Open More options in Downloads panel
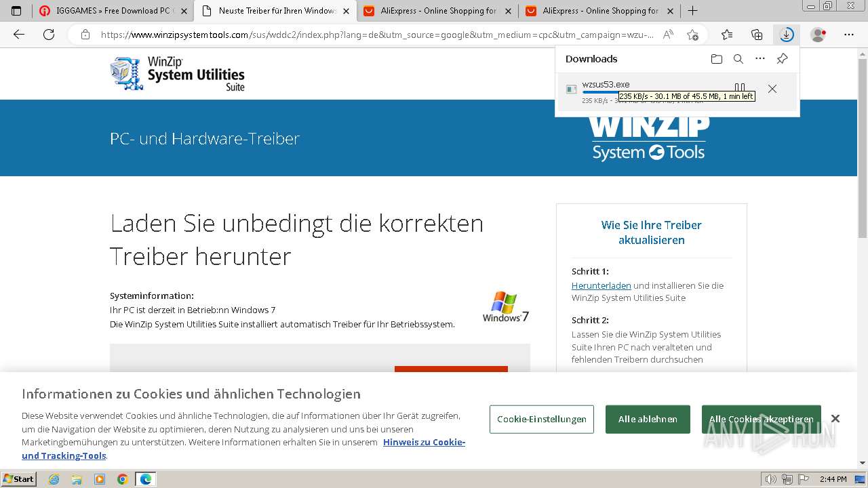Image resolution: width=868 pixels, height=488 pixels. (x=760, y=59)
